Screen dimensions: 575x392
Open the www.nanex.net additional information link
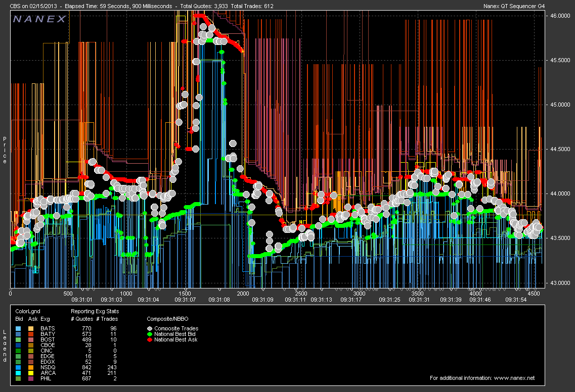[x=514, y=378]
